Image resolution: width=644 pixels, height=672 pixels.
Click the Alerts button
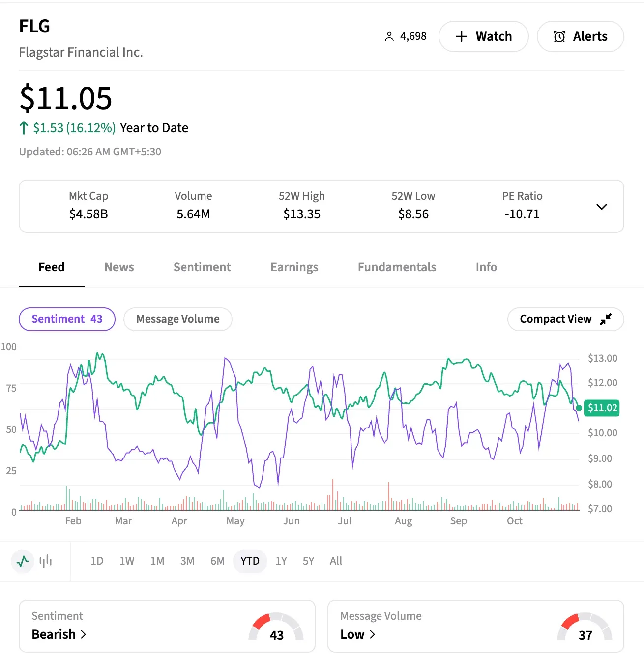(x=580, y=36)
